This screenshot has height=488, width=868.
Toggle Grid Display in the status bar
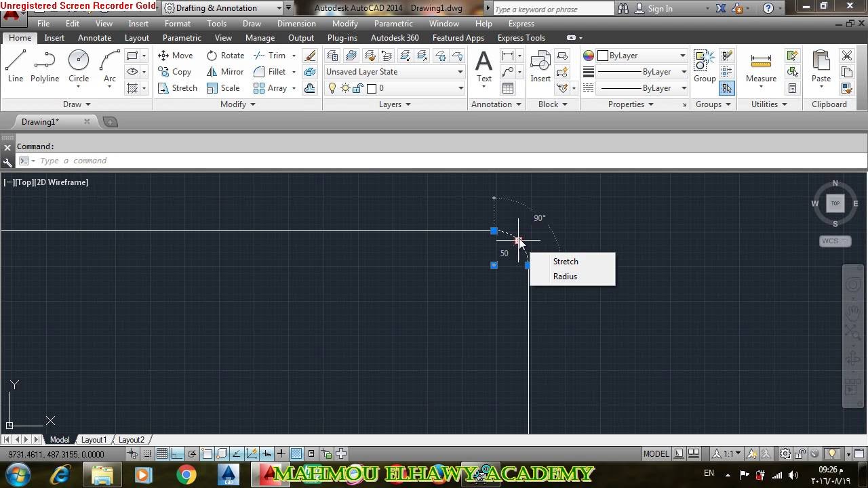[162, 454]
